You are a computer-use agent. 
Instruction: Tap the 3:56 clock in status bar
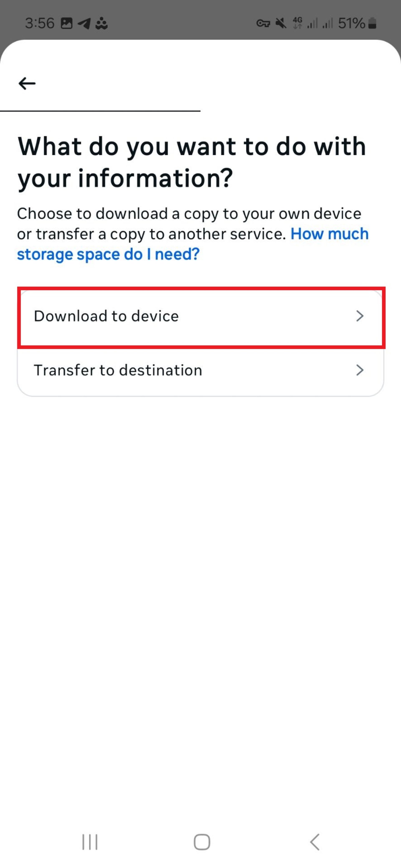click(40, 23)
